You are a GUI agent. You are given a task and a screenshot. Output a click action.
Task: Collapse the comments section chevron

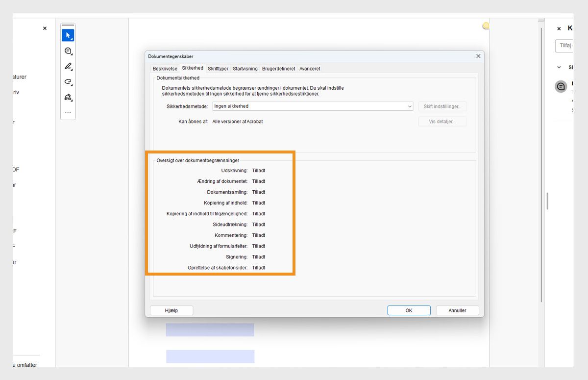[559, 67]
